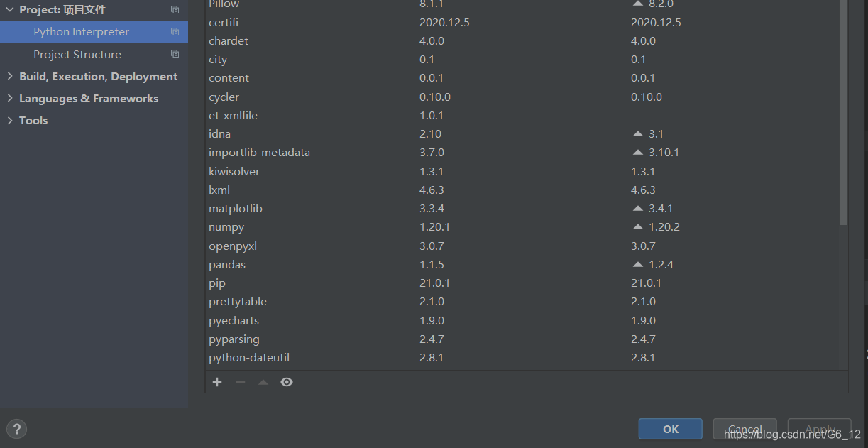868x448 pixels.
Task: Click the copy icon beside Project Structure
Action: (x=175, y=54)
